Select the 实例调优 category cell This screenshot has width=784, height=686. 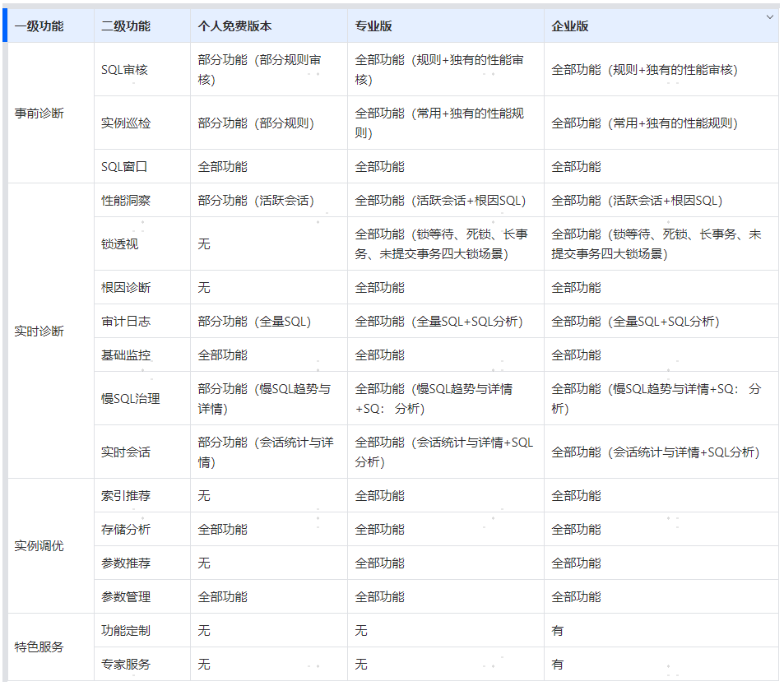tap(51, 546)
